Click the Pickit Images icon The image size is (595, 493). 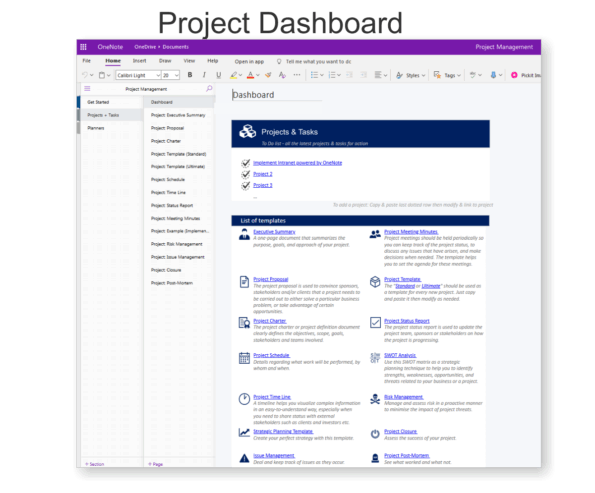pos(514,75)
